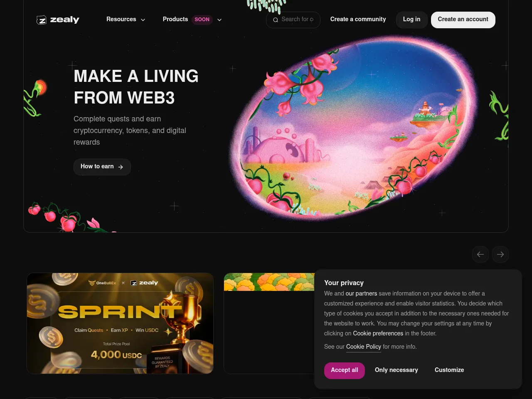The image size is (532, 399).
Task: Click the Zealy logo on Sprint banner
Action: point(144,283)
